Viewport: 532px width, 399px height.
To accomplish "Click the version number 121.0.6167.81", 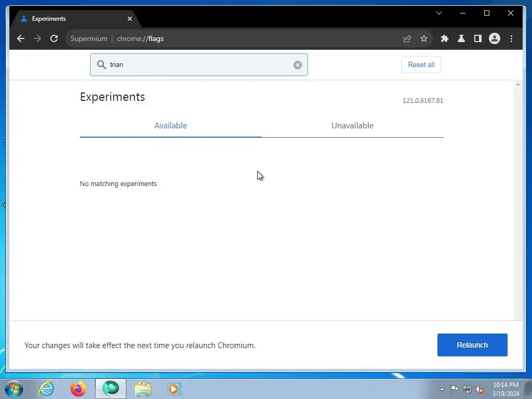I will coord(423,101).
